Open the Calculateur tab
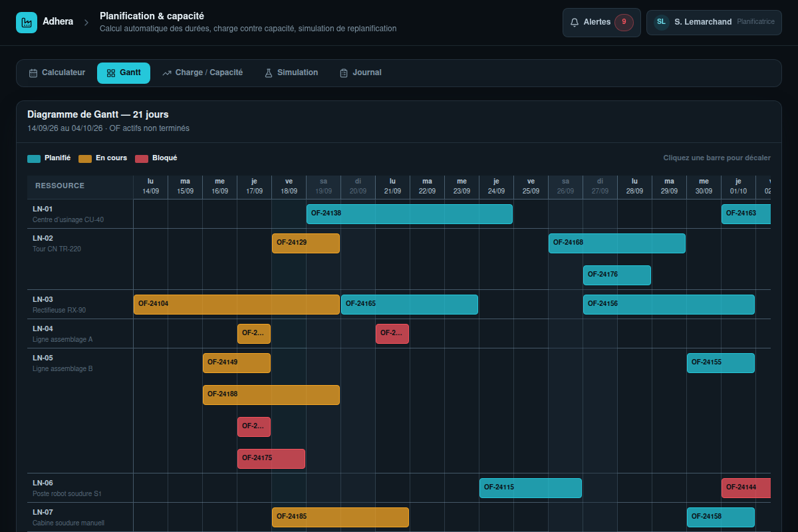This screenshot has height=532, width=798. [x=57, y=72]
